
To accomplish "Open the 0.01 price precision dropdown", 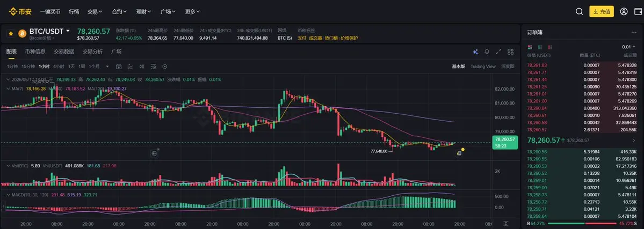I will coord(629,47).
